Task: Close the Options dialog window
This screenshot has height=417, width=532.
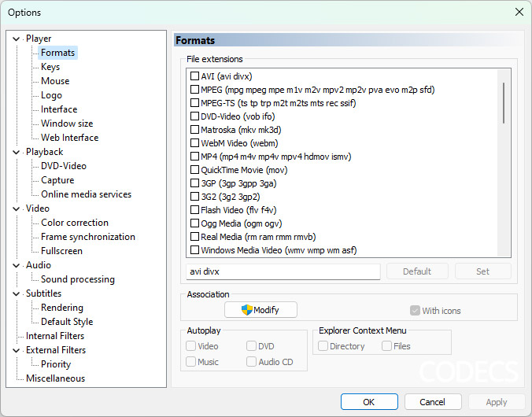Action: 519,13
